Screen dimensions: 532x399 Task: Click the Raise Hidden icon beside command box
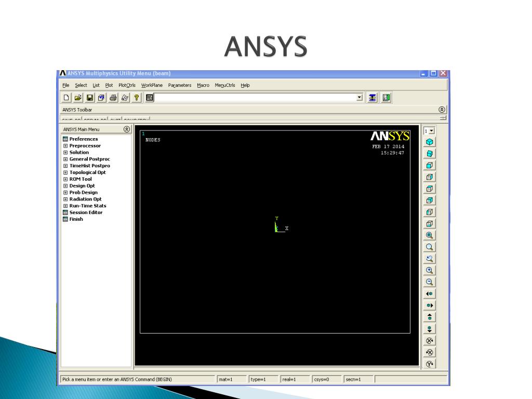(373, 98)
